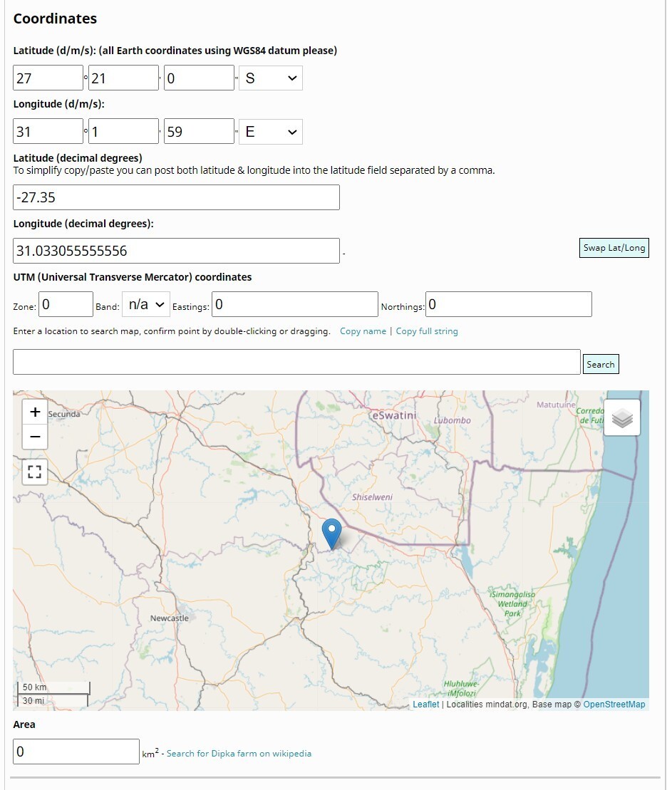Click the Copy name link
This screenshot has height=790, width=672.
pos(363,331)
